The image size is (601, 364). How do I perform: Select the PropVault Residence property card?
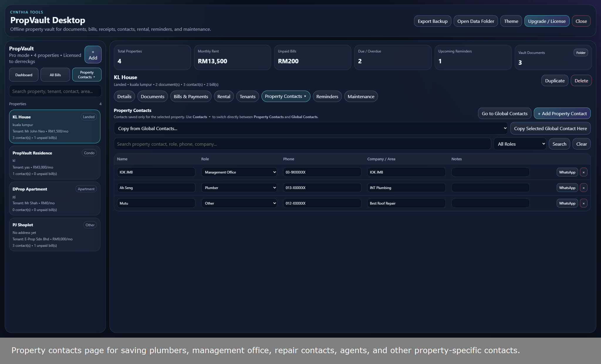click(55, 163)
